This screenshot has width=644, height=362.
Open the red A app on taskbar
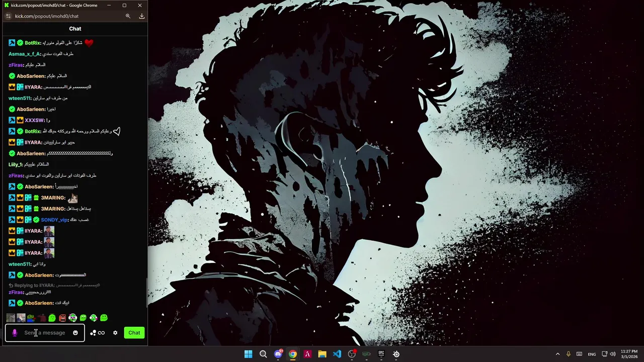click(307, 354)
